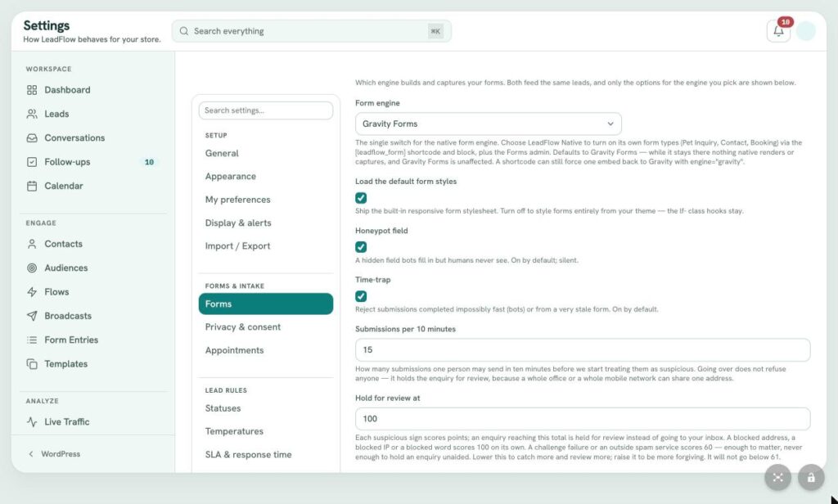Navigate to Leads

[x=56, y=114]
